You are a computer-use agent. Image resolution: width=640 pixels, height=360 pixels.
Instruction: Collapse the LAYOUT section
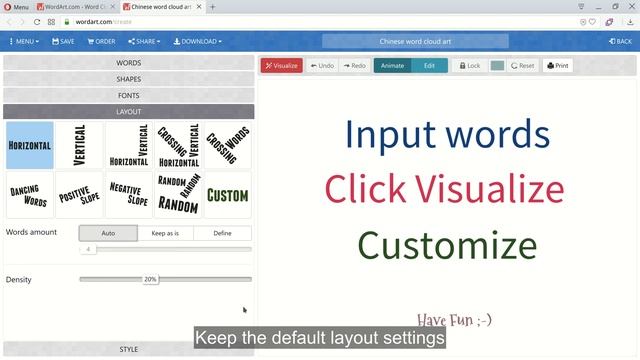point(129,111)
